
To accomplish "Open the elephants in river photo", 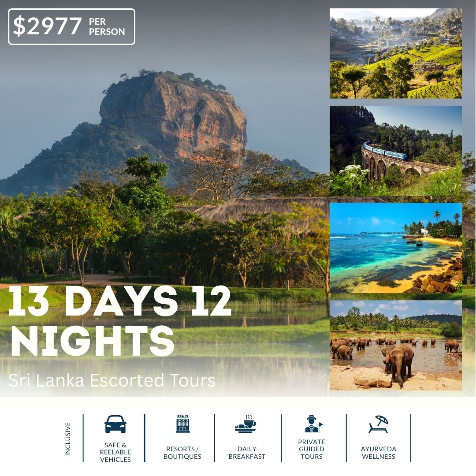I will pos(395,345).
